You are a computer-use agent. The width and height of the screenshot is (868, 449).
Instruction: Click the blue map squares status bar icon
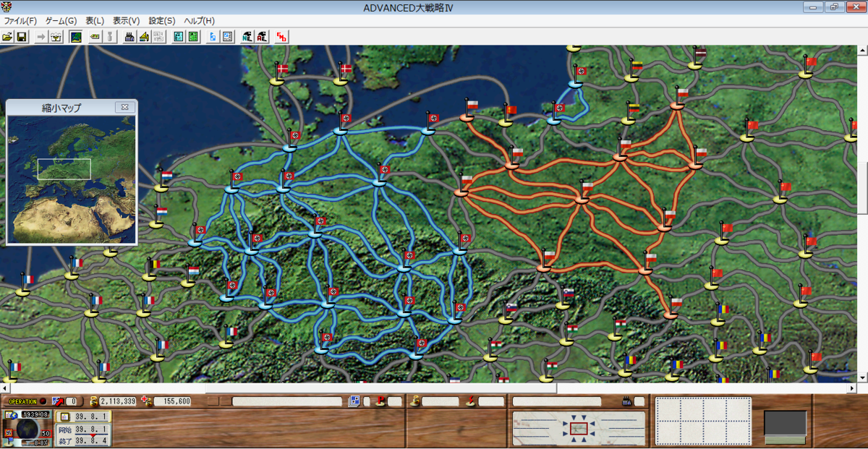pos(354,401)
